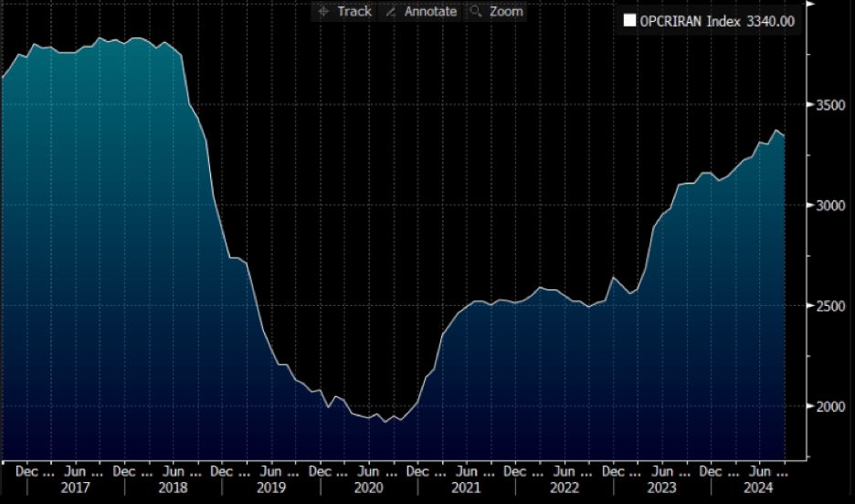Image resolution: width=855 pixels, height=504 pixels.
Task: Click the 2018 year label
Action: pos(173,488)
